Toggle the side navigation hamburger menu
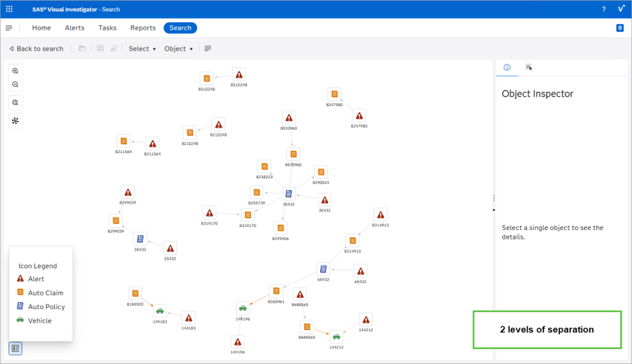The image size is (632, 364). point(9,28)
